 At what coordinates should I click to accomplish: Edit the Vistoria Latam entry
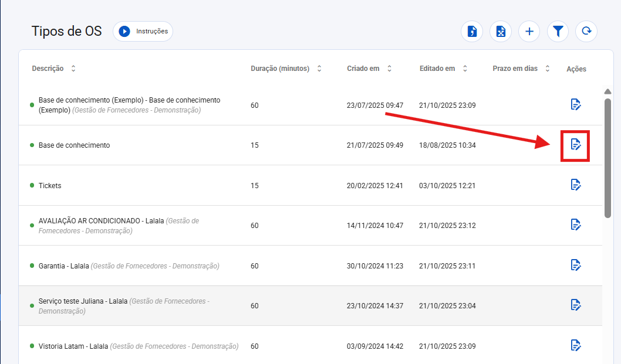click(575, 345)
